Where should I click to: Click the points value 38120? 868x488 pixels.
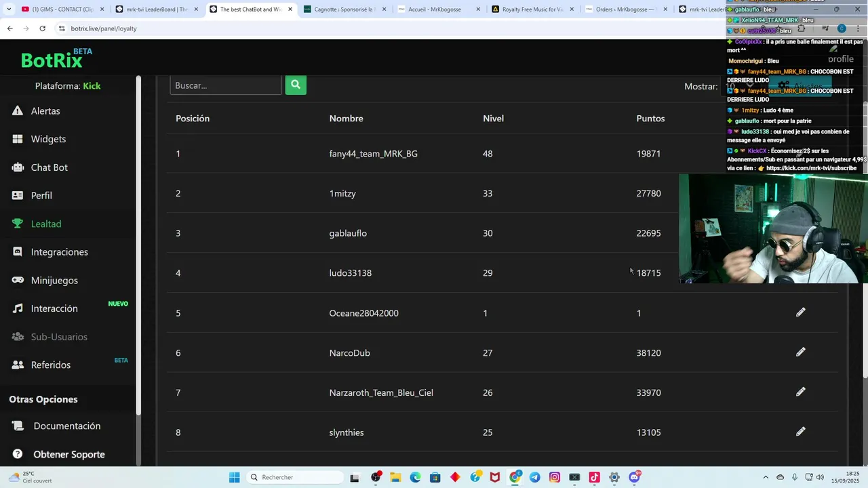coord(649,353)
